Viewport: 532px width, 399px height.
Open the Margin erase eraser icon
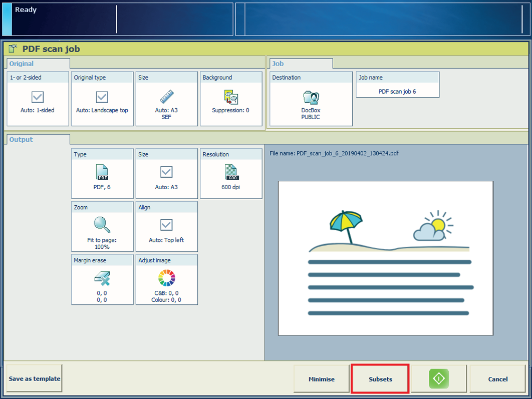pos(102,278)
